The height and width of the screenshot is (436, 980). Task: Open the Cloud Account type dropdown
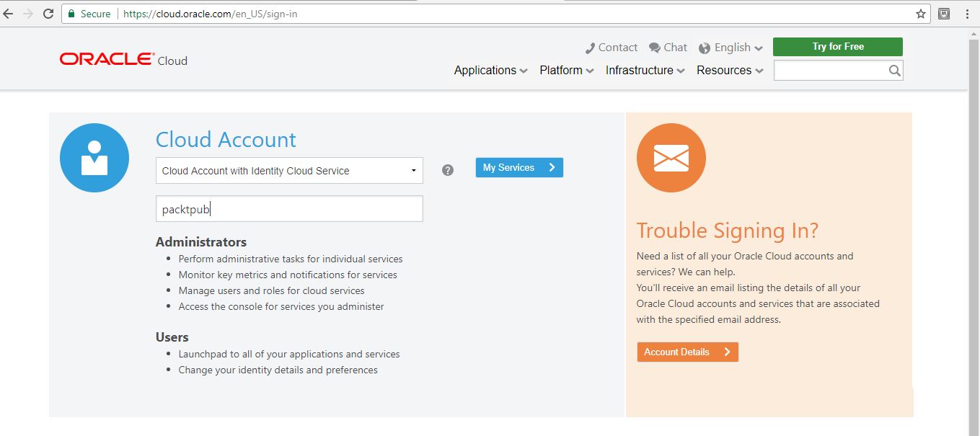click(289, 171)
